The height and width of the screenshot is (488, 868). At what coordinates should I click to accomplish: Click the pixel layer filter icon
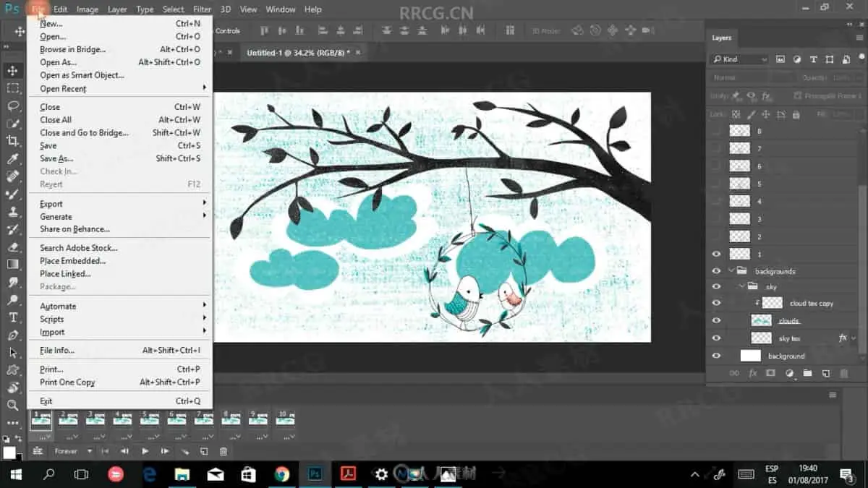(x=780, y=59)
